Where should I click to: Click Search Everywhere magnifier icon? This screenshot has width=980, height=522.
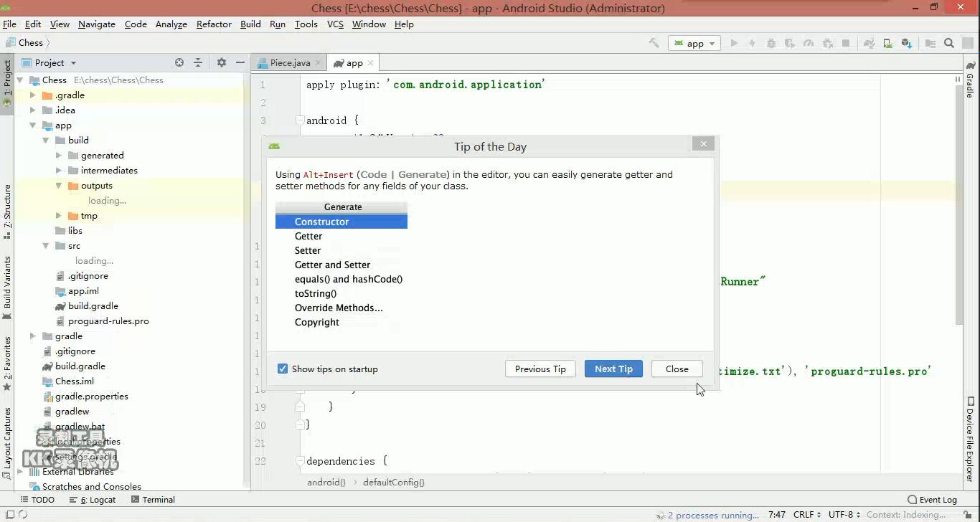(x=949, y=43)
